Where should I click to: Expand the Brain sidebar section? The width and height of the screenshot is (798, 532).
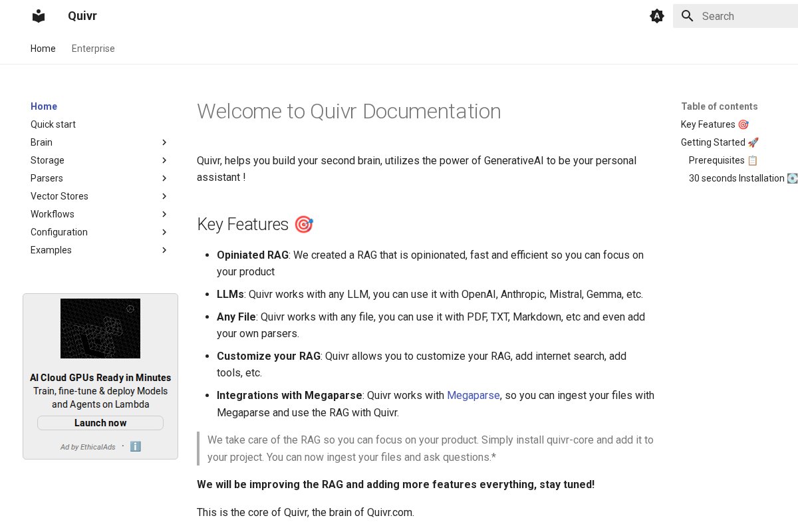click(164, 142)
